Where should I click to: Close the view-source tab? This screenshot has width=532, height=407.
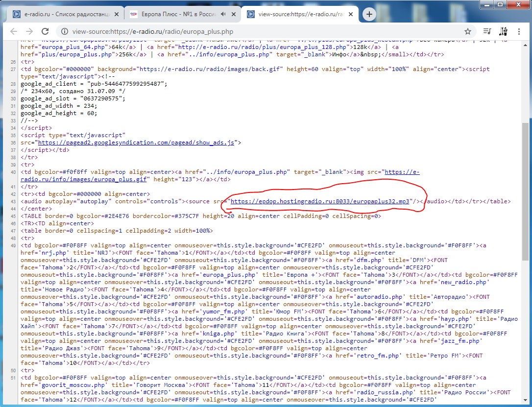point(351,14)
